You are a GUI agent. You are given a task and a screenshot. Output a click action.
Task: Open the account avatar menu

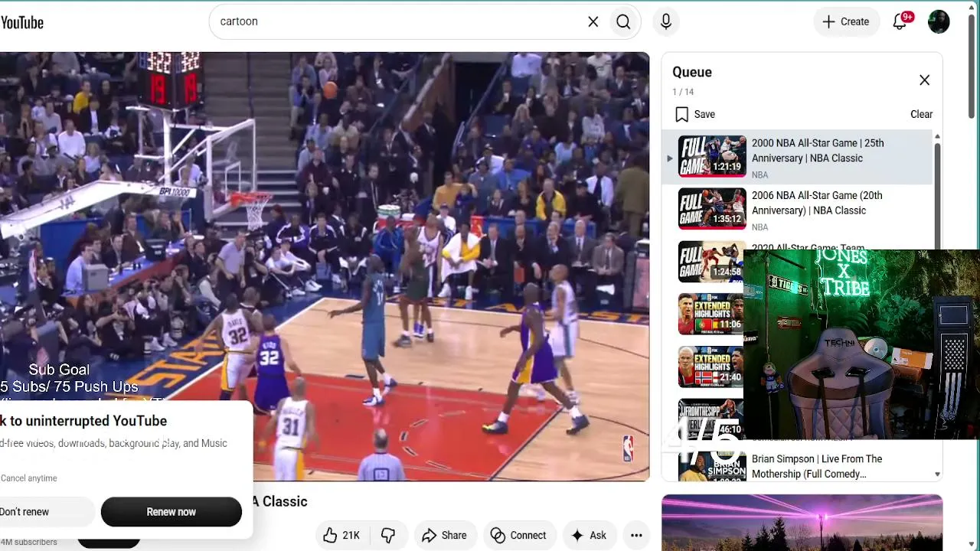(939, 22)
